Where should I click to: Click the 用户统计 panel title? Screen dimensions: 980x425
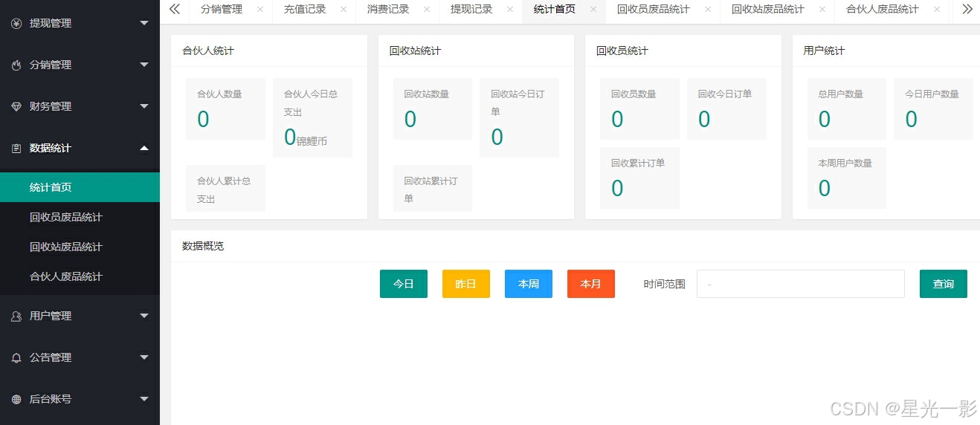(824, 51)
